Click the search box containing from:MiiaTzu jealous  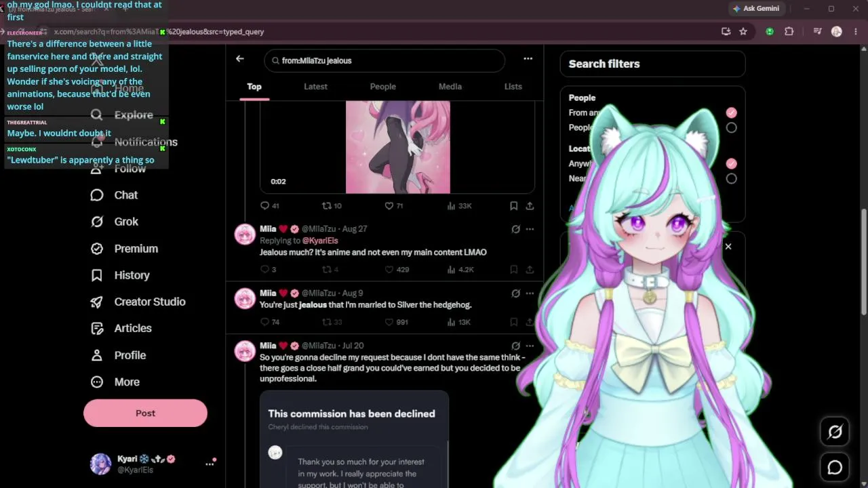(x=384, y=60)
